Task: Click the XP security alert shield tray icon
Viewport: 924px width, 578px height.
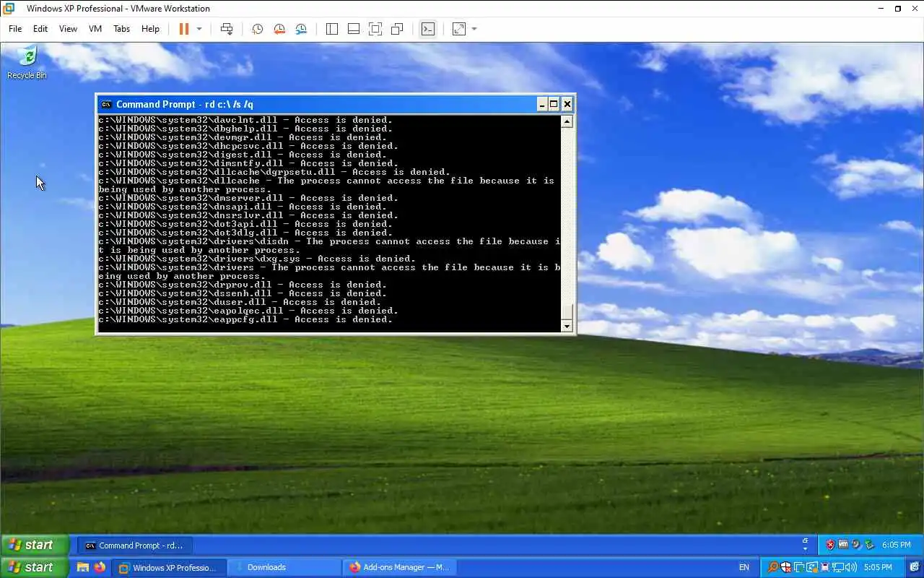Action: (x=830, y=545)
